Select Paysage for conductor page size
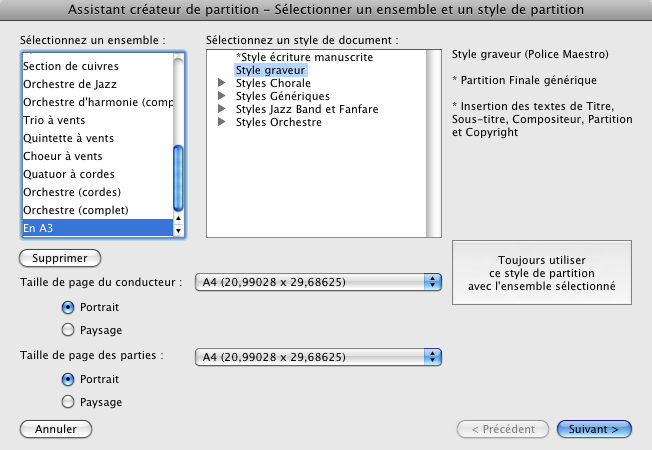 tap(68, 329)
